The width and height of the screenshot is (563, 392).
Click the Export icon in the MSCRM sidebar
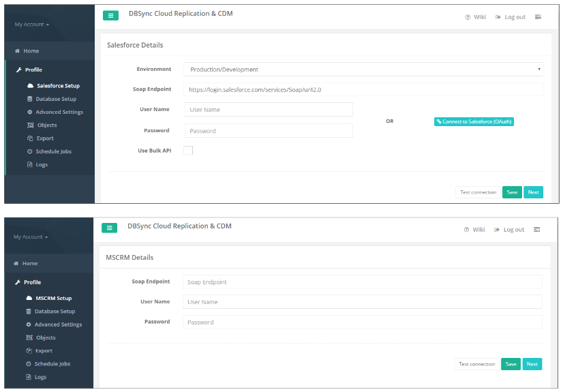tap(29, 350)
